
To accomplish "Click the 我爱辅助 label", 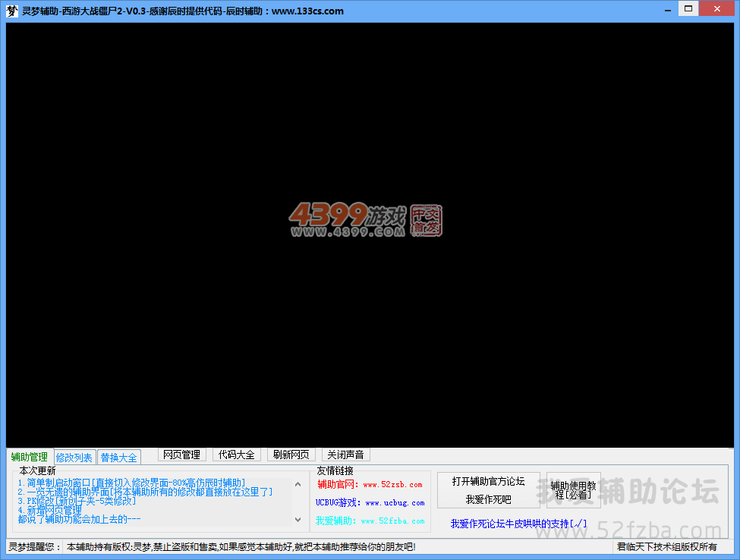I will (x=336, y=521).
